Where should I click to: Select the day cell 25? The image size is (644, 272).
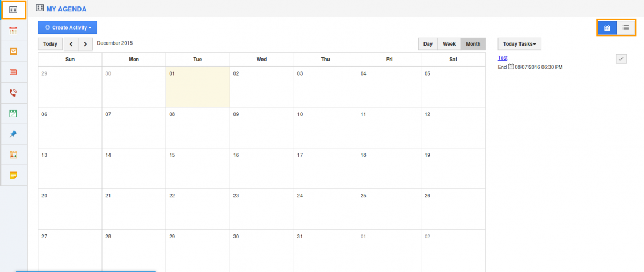point(389,209)
